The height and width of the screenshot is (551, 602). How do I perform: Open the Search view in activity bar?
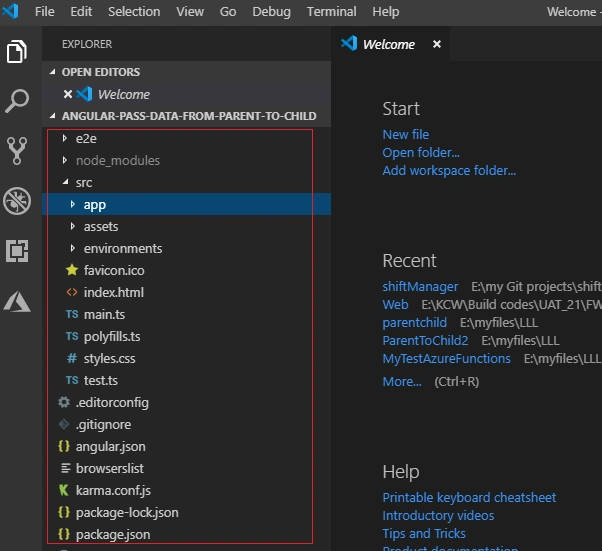[17, 101]
